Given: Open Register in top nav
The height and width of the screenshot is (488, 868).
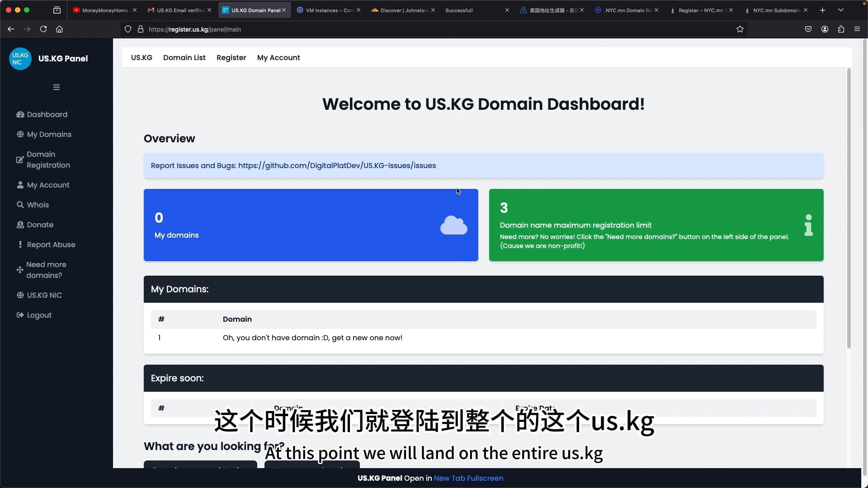Looking at the screenshot, I should [x=231, y=57].
